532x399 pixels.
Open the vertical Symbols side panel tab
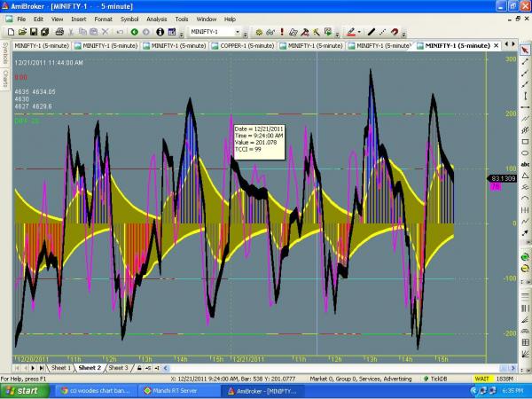tap(5, 53)
